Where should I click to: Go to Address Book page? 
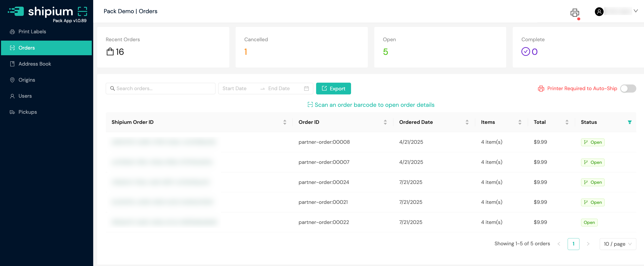[35, 64]
